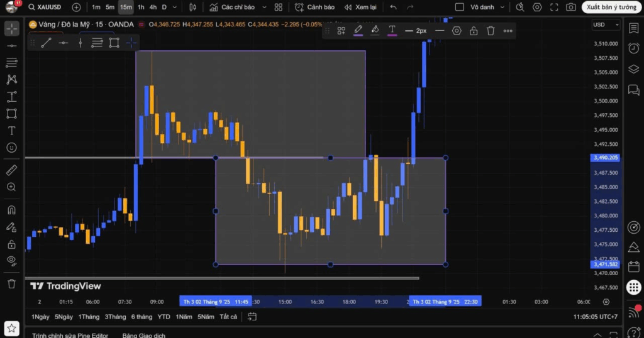
Task: Open the zoom in tool
Action: click(x=11, y=187)
